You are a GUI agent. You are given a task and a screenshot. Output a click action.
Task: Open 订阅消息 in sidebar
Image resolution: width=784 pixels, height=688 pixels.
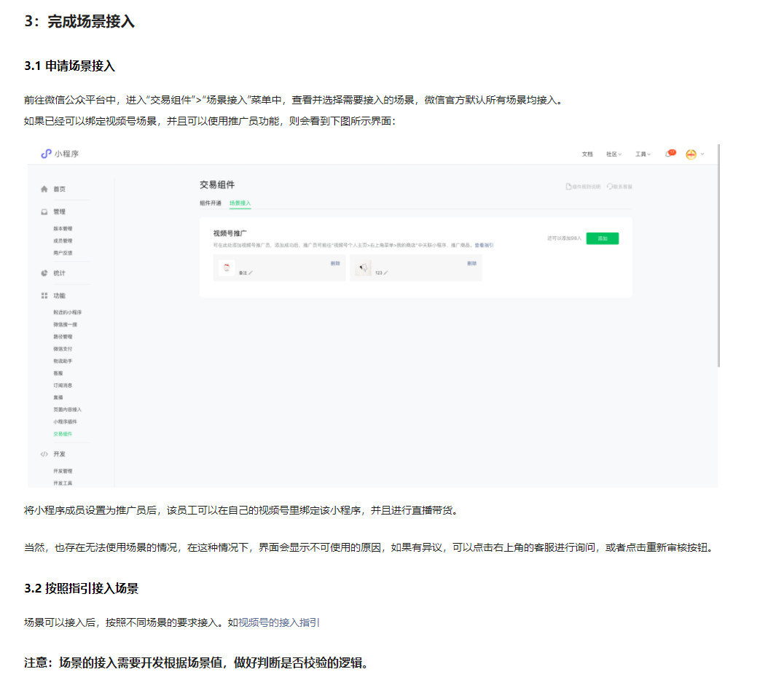point(63,385)
